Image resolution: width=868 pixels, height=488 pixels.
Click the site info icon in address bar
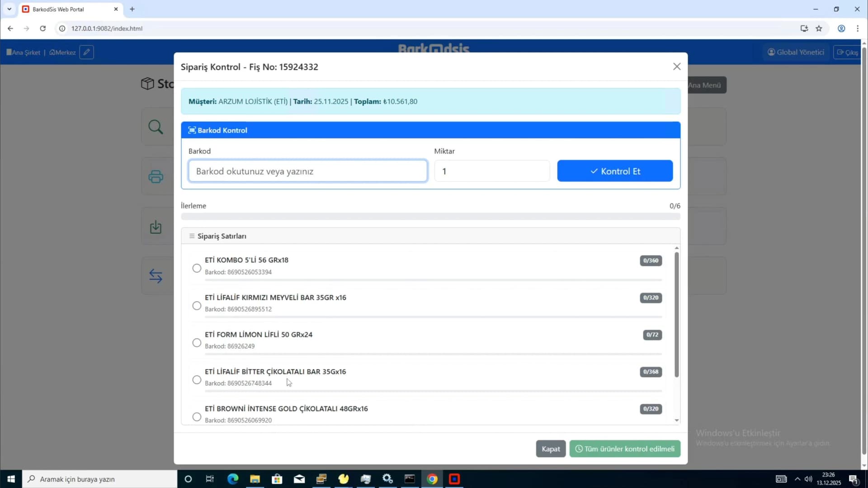click(x=62, y=28)
